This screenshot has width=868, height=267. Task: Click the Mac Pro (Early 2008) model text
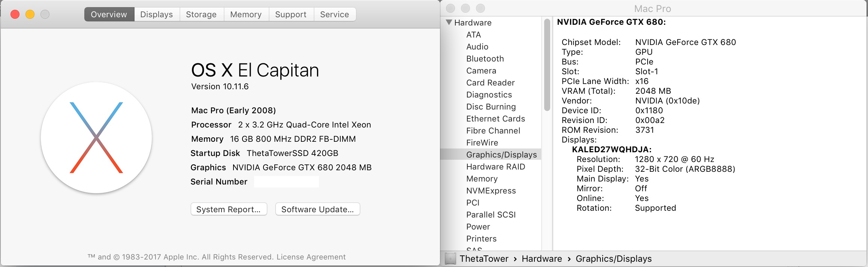tap(233, 110)
